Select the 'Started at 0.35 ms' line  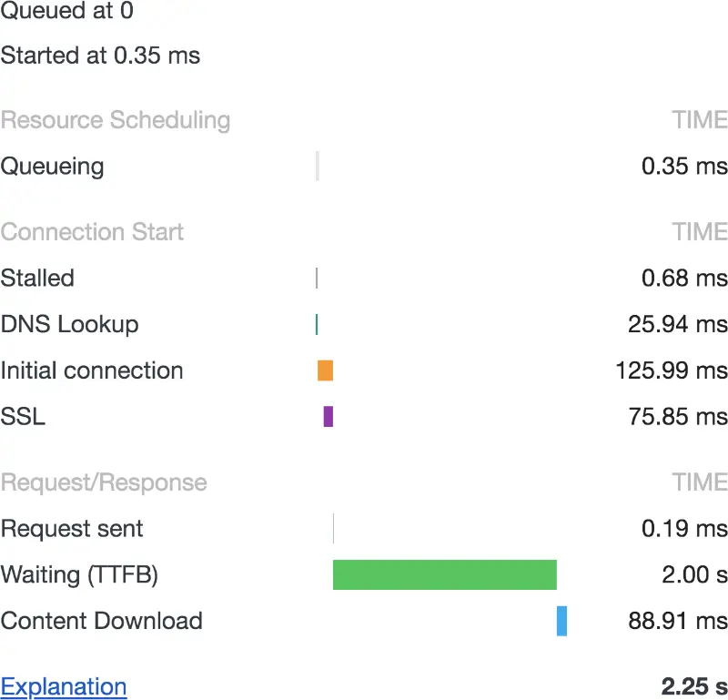100,56
